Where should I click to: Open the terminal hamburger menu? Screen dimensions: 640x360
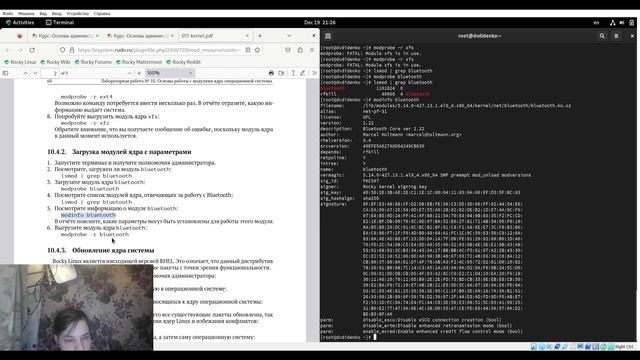pyautogui.click(x=616, y=36)
